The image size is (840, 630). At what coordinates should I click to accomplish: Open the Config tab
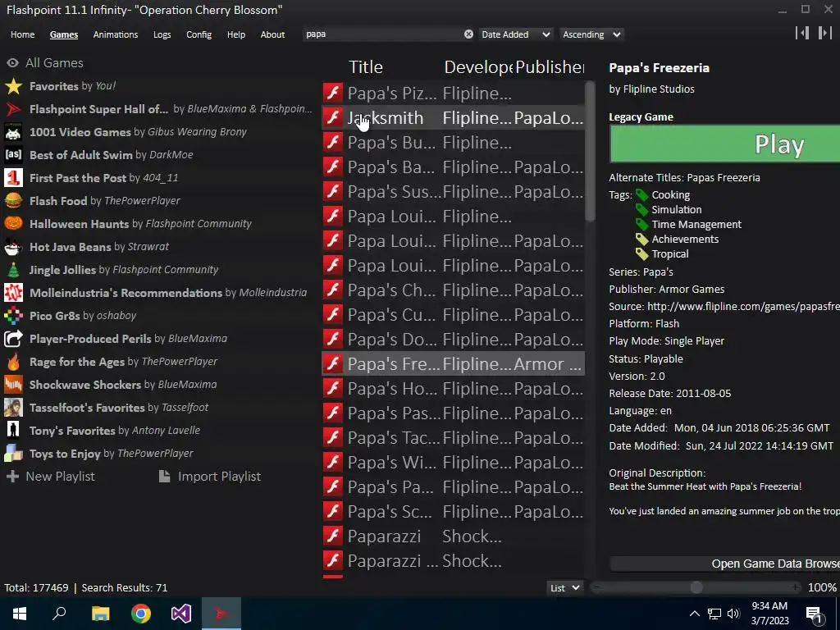[x=199, y=34]
